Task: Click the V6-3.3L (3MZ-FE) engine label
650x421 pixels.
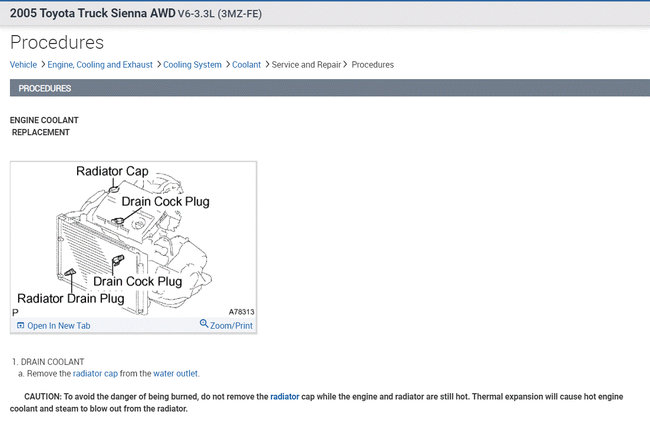Action: [220, 14]
